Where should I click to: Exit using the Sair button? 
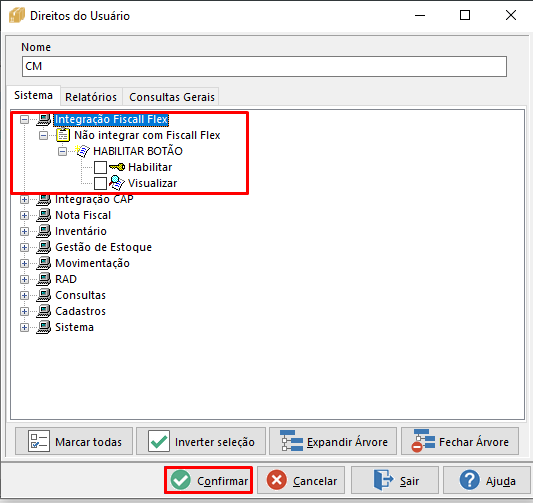(x=395, y=480)
